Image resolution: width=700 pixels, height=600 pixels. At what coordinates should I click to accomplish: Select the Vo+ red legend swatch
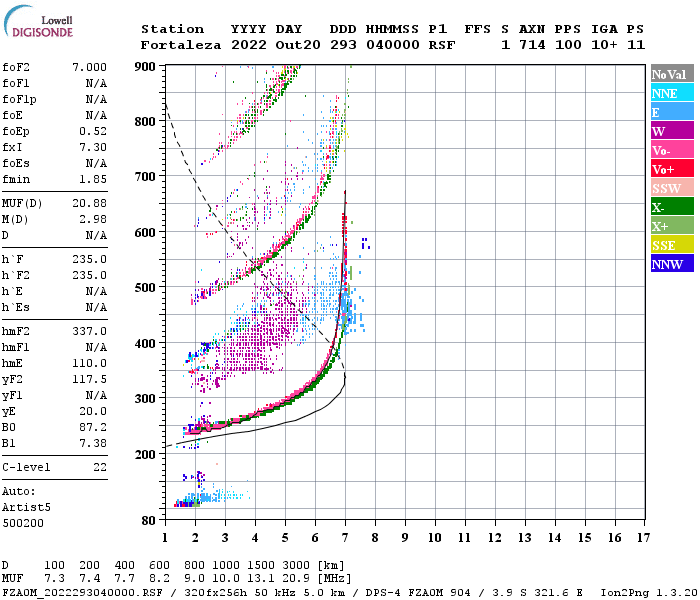pos(672,169)
